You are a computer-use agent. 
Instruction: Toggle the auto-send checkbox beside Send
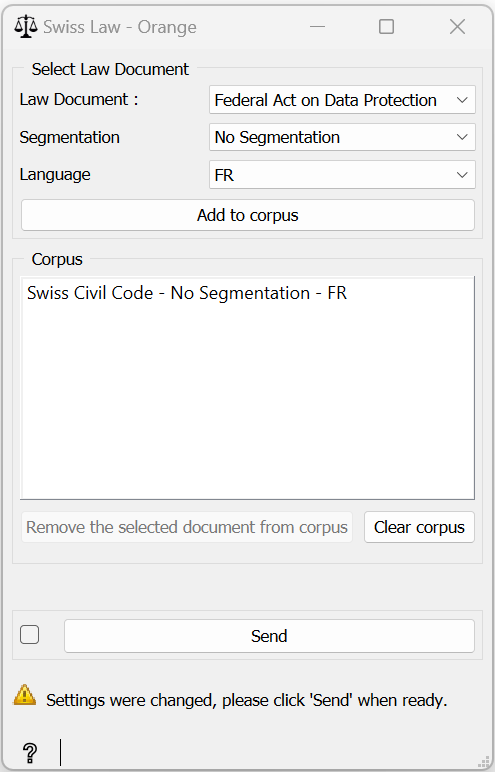click(30, 635)
